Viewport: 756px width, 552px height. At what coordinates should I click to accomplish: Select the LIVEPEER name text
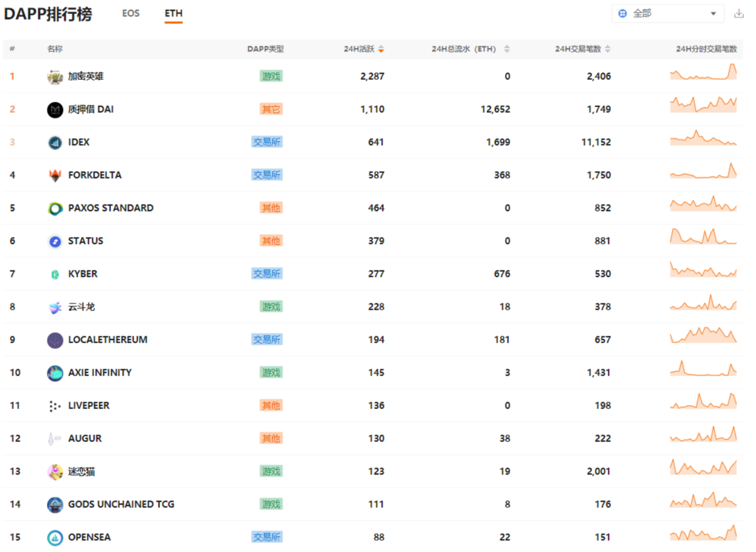88,406
